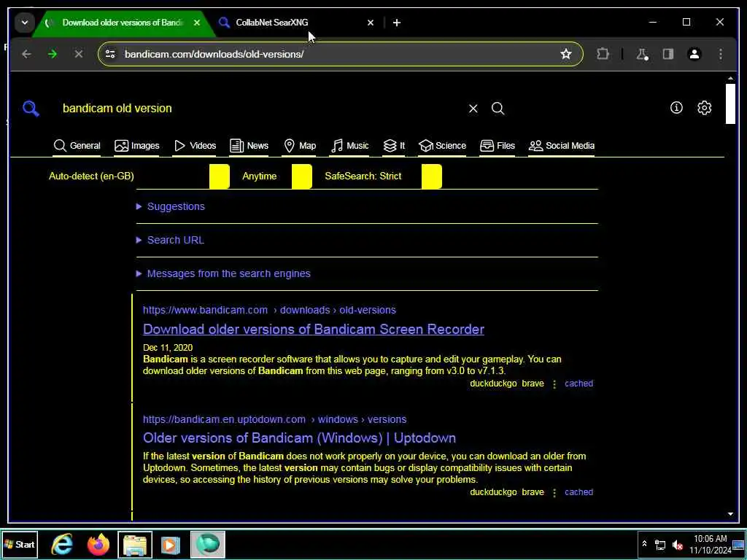Open the taskbar clock showing 10:06 AM
This screenshot has width=747, height=560.
click(710, 544)
